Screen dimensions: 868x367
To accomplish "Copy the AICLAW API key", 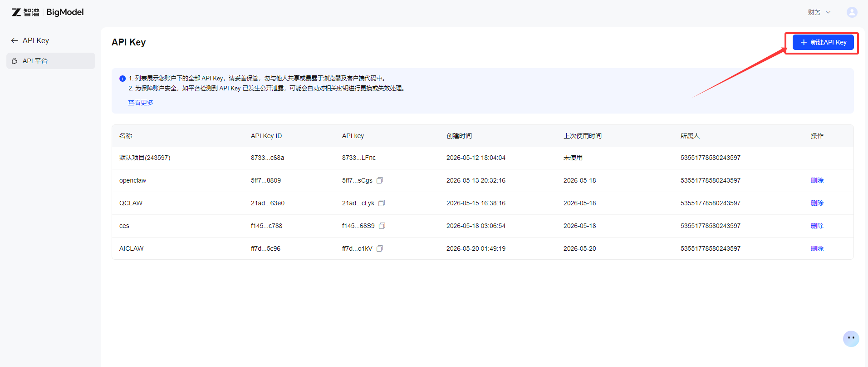I will pos(380,248).
